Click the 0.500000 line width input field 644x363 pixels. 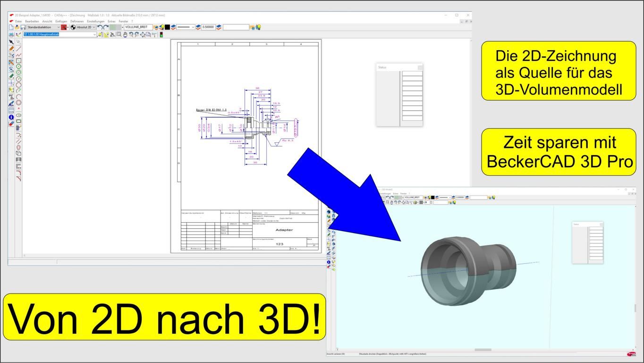coord(208,27)
